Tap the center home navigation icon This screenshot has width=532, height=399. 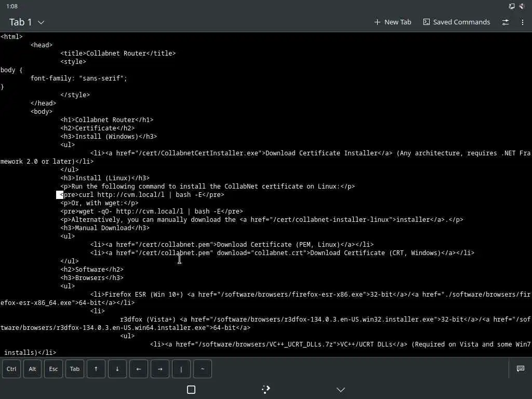pyautogui.click(x=266, y=390)
